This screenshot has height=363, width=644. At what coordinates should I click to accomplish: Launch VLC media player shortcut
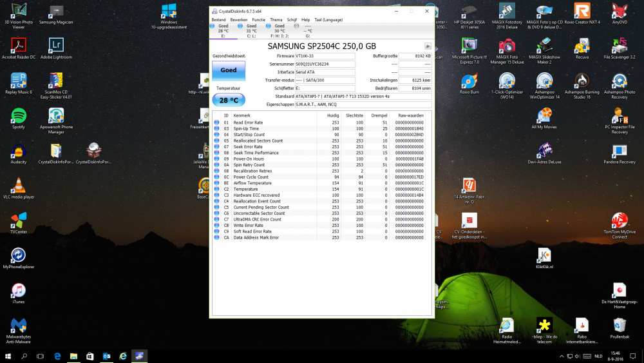[x=19, y=185]
